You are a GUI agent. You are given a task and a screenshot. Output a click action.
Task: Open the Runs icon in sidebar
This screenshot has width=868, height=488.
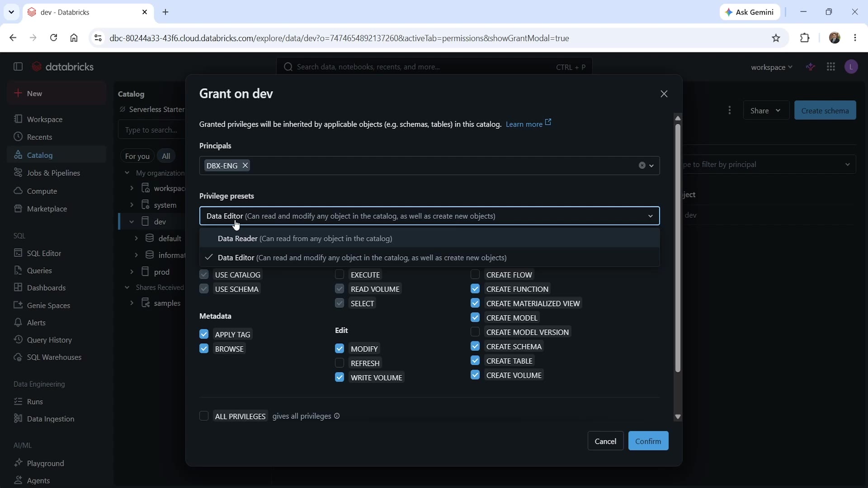click(x=18, y=401)
